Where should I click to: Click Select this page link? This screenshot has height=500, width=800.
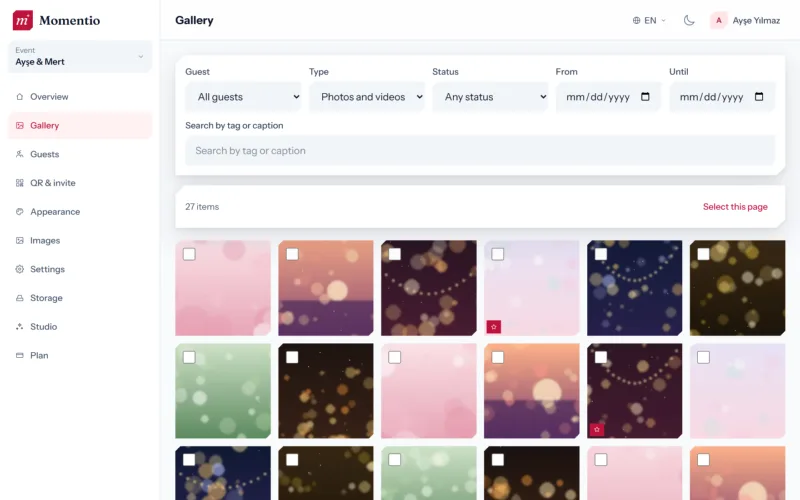coord(735,207)
